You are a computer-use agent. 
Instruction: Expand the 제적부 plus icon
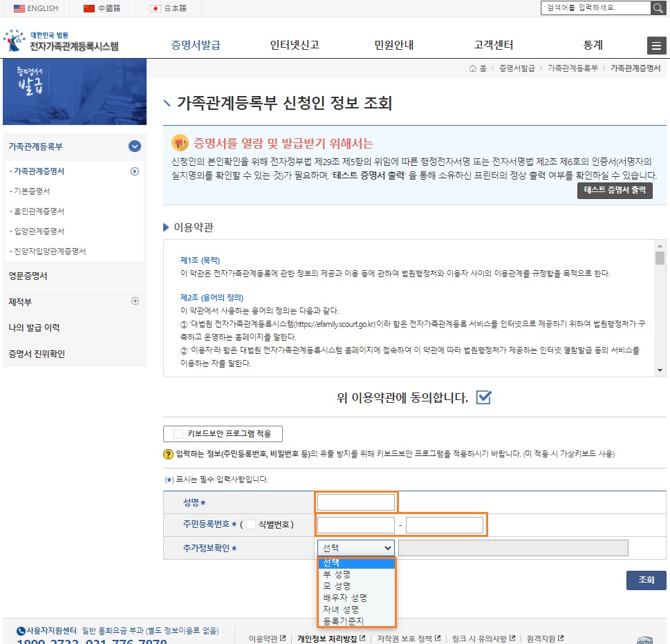point(135,301)
